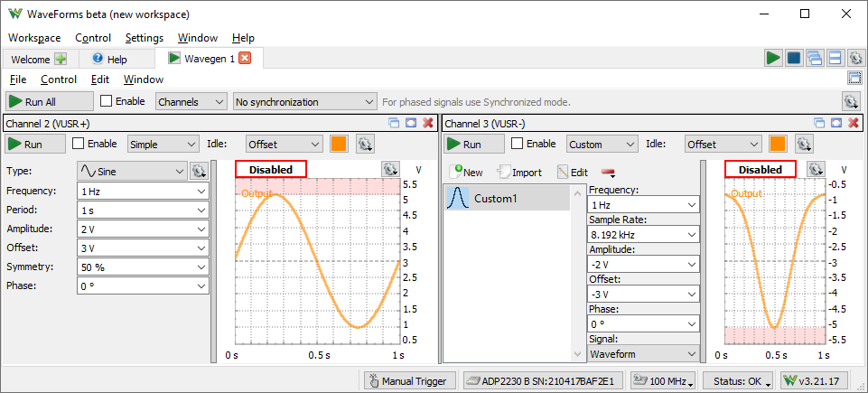Click Channel 2 orange color swatch
This screenshot has height=393, width=868.
(339, 144)
